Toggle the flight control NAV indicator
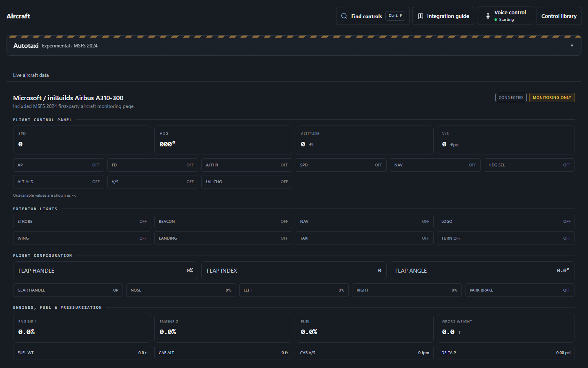Image resolution: width=588 pixels, height=368 pixels. [x=435, y=165]
